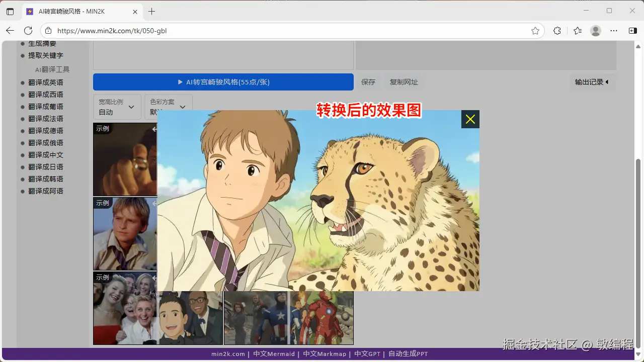Select 翻译成西语 in the sidebar
Image resolution: width=644 pixels, height=362 pixels.
[45, 95]
